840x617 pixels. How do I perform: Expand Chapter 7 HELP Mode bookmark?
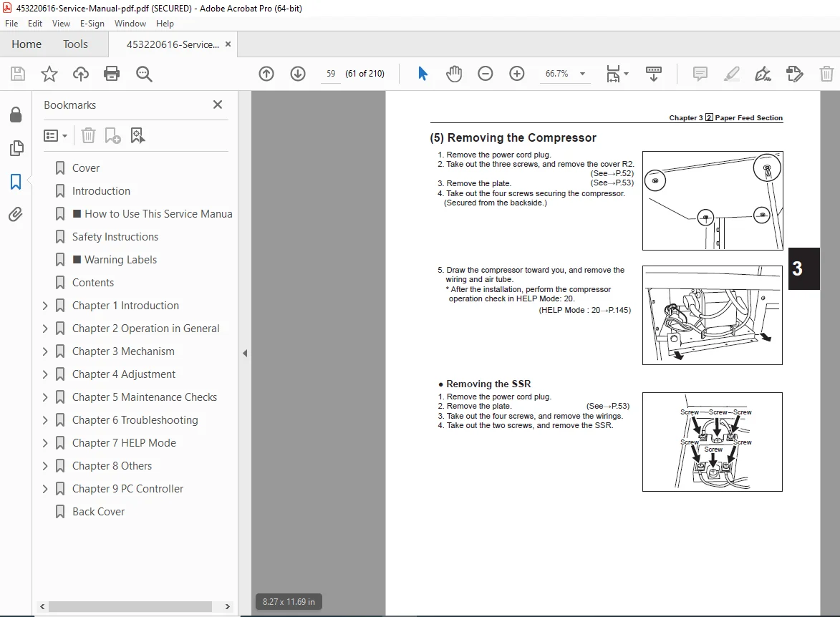[45, 444]
